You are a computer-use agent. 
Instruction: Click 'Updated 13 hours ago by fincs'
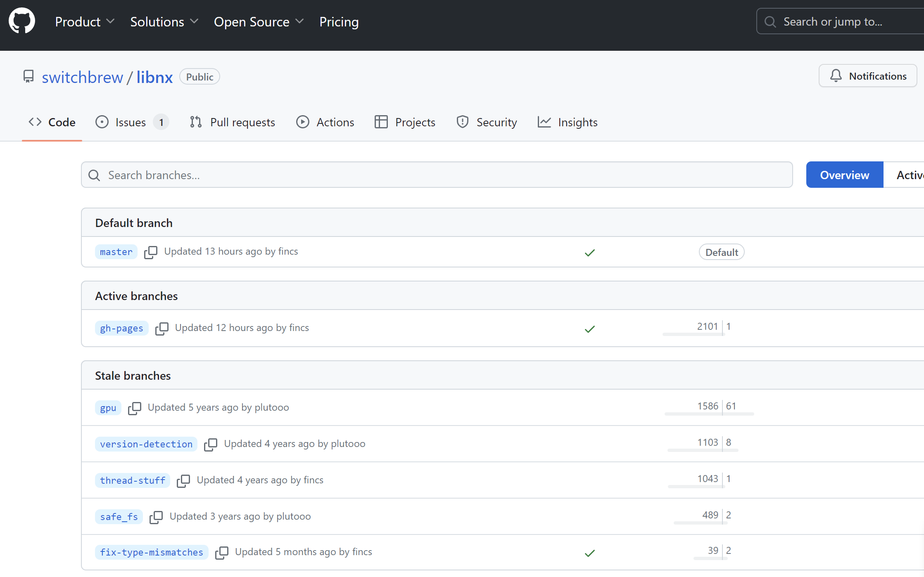point(231,252)
